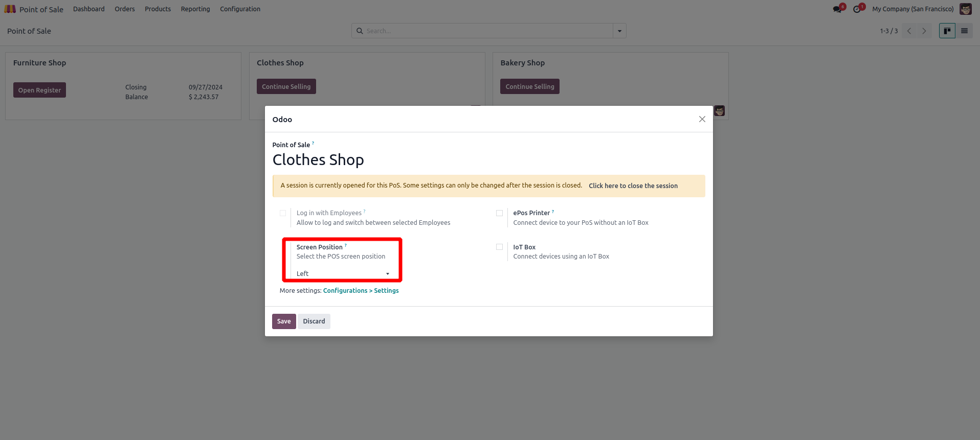This screenshot has height=440, width=980.
Task: Close the Odoo dialog
Action: pos(702,119)
